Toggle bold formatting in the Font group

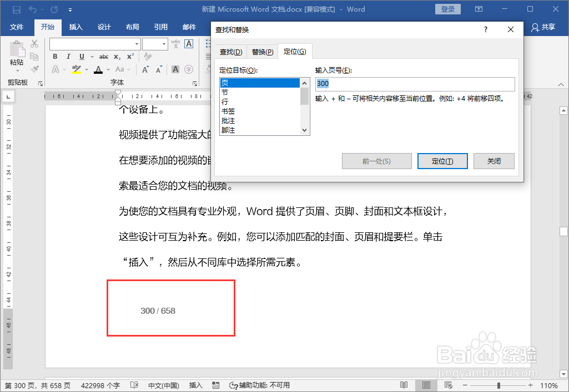(55, 57)
